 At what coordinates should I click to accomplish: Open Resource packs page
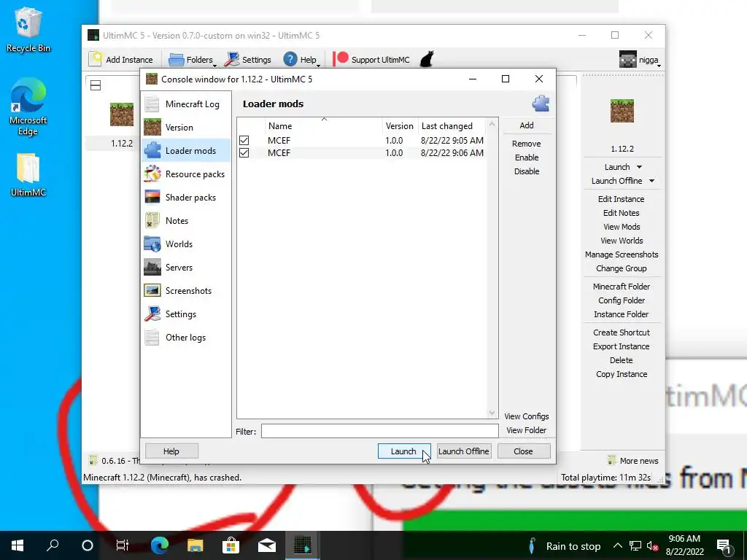(186, 174)
